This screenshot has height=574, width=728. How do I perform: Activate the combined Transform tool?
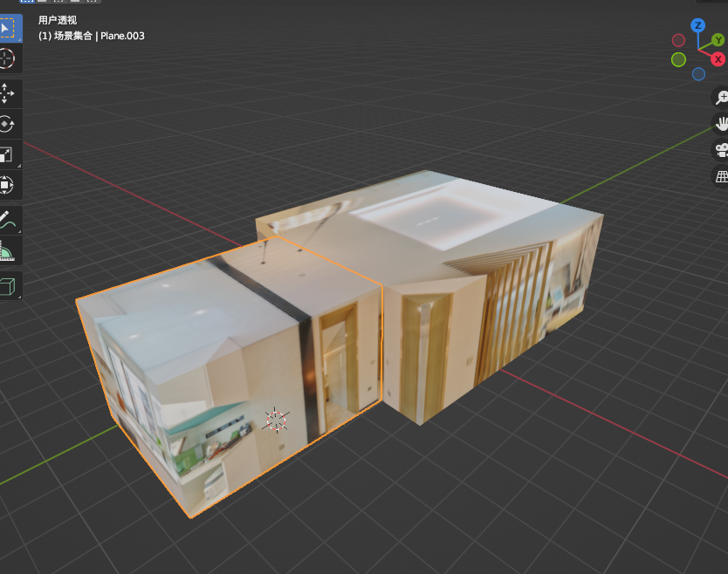[x=7, y=185]
